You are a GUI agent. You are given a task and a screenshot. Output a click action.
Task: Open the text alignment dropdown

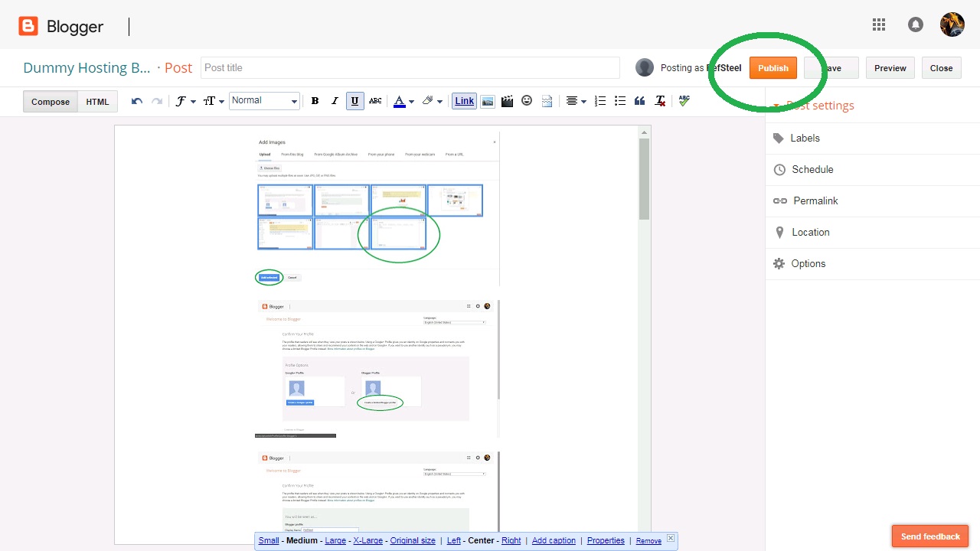(x=576, y=101)
